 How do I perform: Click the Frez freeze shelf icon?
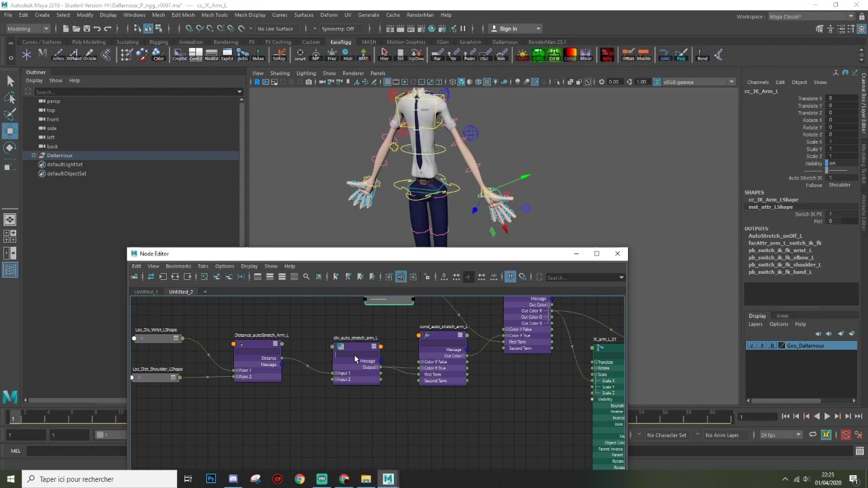[x=332, y=55]
